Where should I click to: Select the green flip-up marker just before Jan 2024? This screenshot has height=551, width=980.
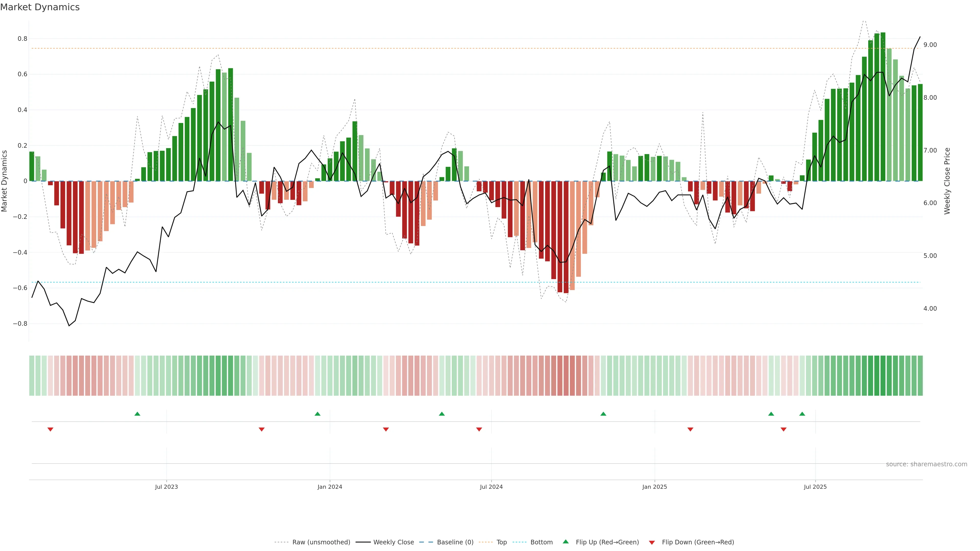pos(317,414)
